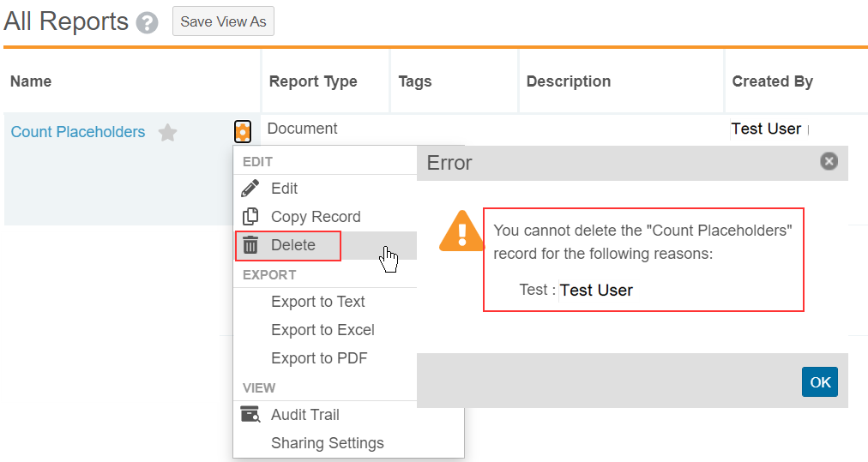Screen dimensions: 868x462
Task: Sort by the Report Type column header
Action: tap(313, 81)
